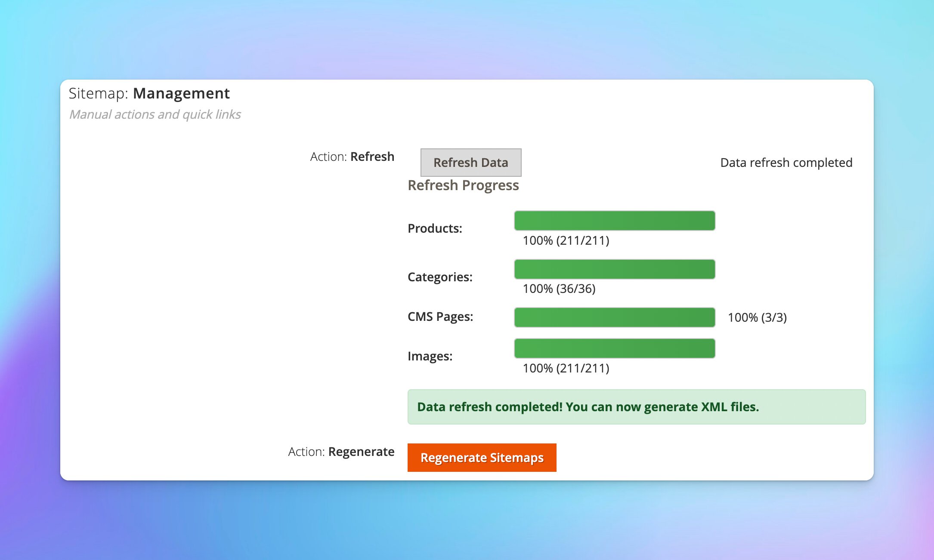Click the Manual actions and quick links subtitle
Image resolution: width=934 pixels, height=560 pixels.
click(155, 114)
